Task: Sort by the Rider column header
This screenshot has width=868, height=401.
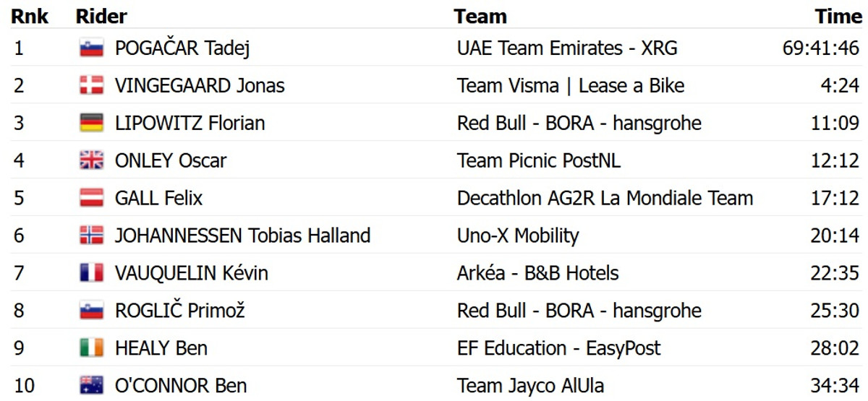Action: tap(101, 17)
